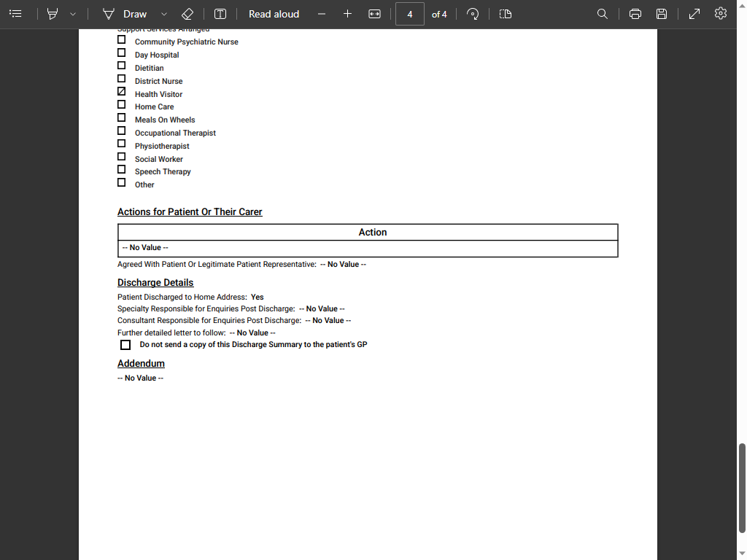Activate the Draw tool
This screenshot has height=560, width=747.
click(125, 14)
